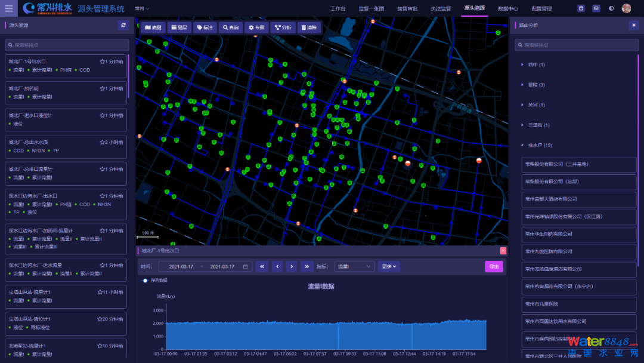Screen dimensions: 644x363
Task: Open the 分析 analysis tool on map toolbar
Action: point(283,27)
